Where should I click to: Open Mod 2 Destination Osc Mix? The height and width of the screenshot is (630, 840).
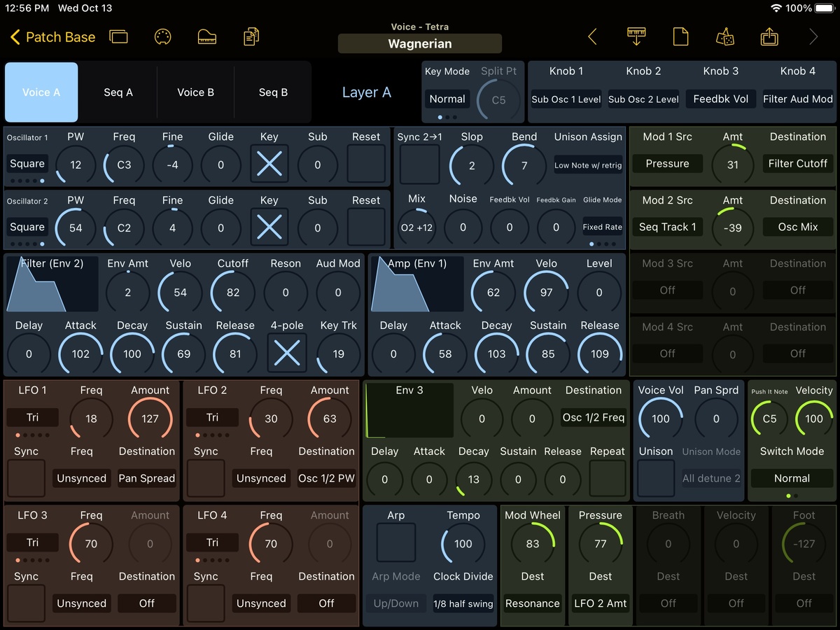click(x=798, y=227)
